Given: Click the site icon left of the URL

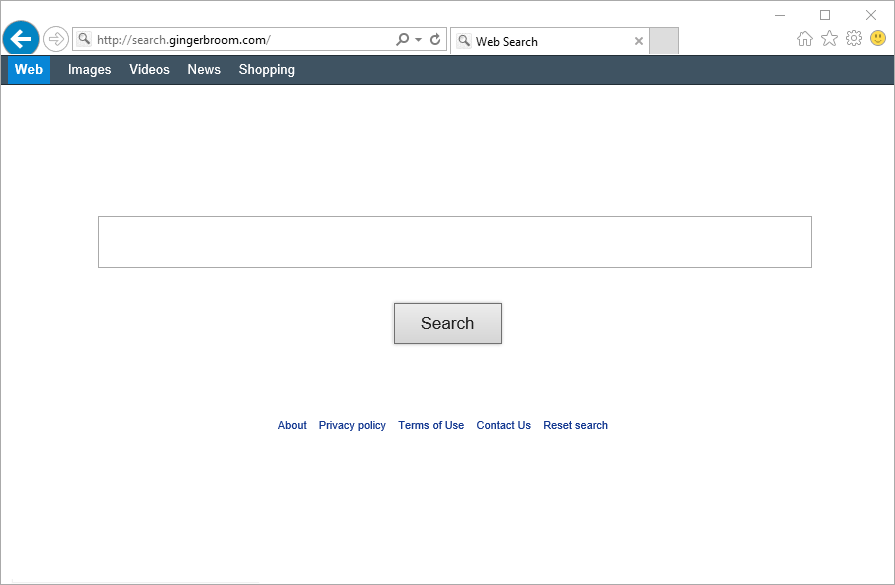Looking at the screenshot, I should coord(84,39).
